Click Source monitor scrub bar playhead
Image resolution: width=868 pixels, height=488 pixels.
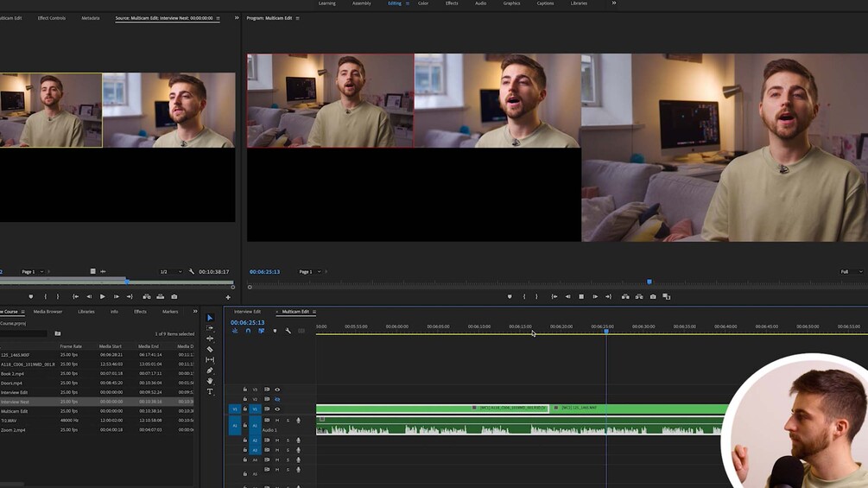(x=127, y=282)
